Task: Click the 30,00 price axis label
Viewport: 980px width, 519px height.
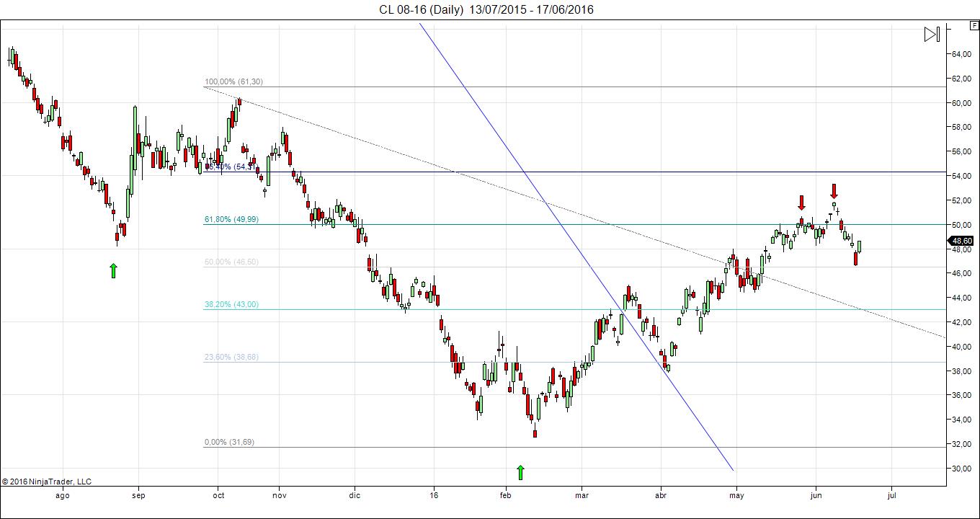Action: pyautogui.click(x=962, y=469)
